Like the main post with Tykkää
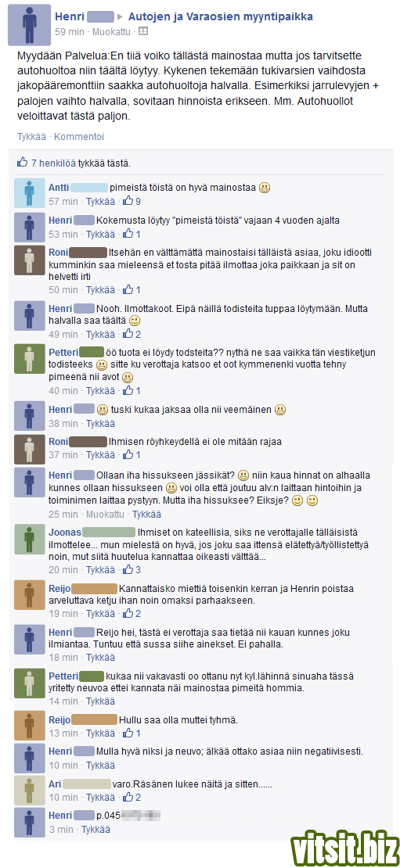The height and width of the screenshot is (868, 400). coord(31,136)
